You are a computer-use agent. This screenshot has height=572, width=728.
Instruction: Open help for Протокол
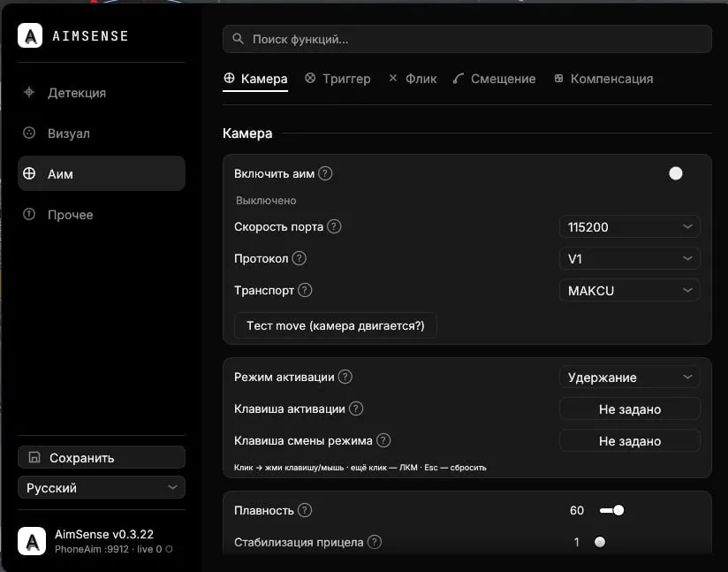coord(299,258)
